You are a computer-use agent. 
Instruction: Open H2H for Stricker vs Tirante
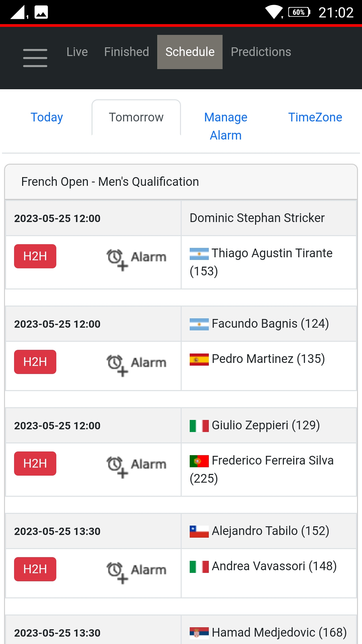35,256
